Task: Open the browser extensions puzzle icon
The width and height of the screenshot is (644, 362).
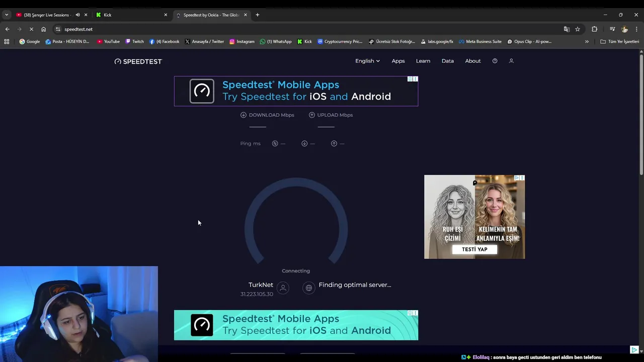Action: [x=594, y=29]
